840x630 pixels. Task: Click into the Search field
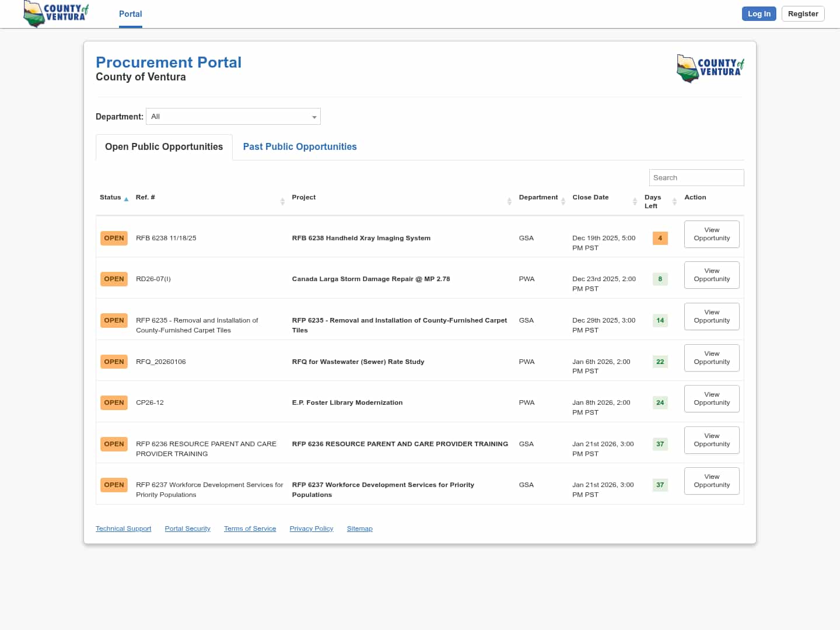tap(696, 178)
